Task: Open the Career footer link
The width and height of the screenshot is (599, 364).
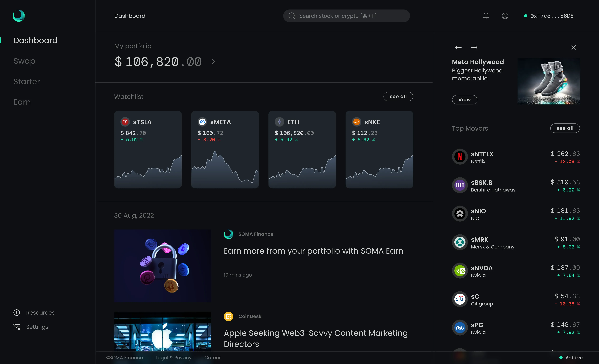Action: click(212, 358)
